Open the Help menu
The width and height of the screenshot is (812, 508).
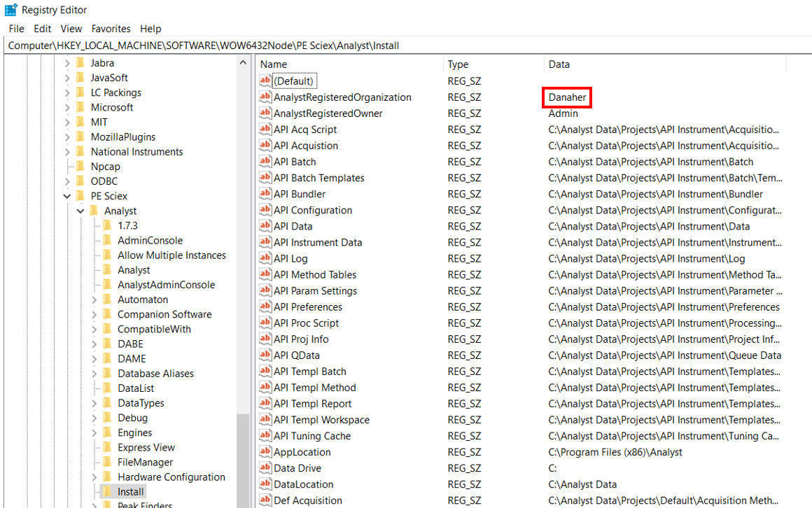point(150,29)
